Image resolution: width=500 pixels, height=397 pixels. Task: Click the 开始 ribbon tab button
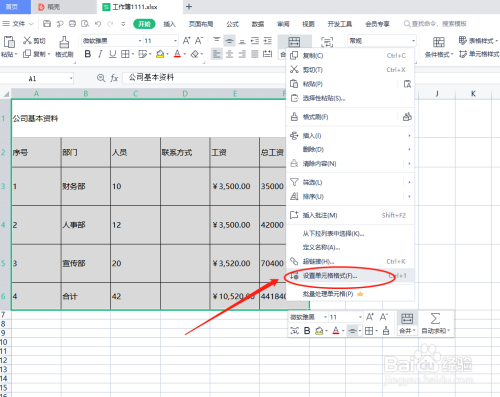click(x=144, y=24)
